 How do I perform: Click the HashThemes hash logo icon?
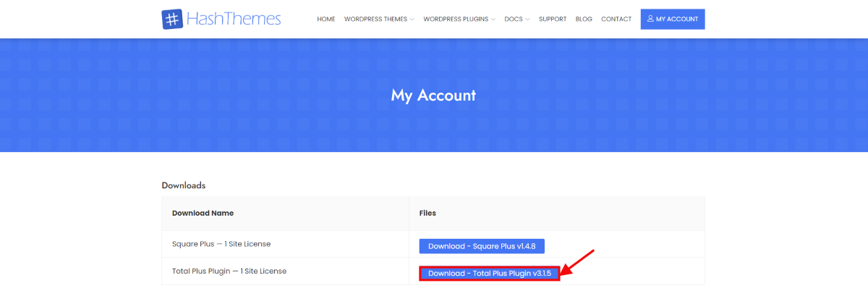click(172, 19)
